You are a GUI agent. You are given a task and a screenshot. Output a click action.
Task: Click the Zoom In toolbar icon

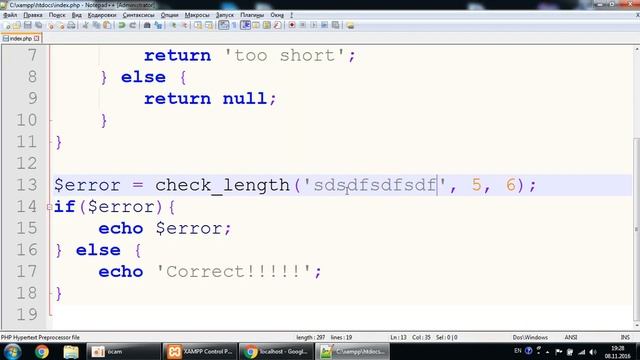coord(173,25)
